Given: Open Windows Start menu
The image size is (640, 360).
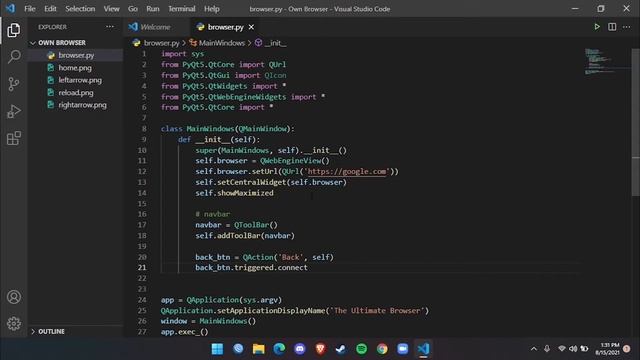Looking at the screenshot, I should [217, 349].
